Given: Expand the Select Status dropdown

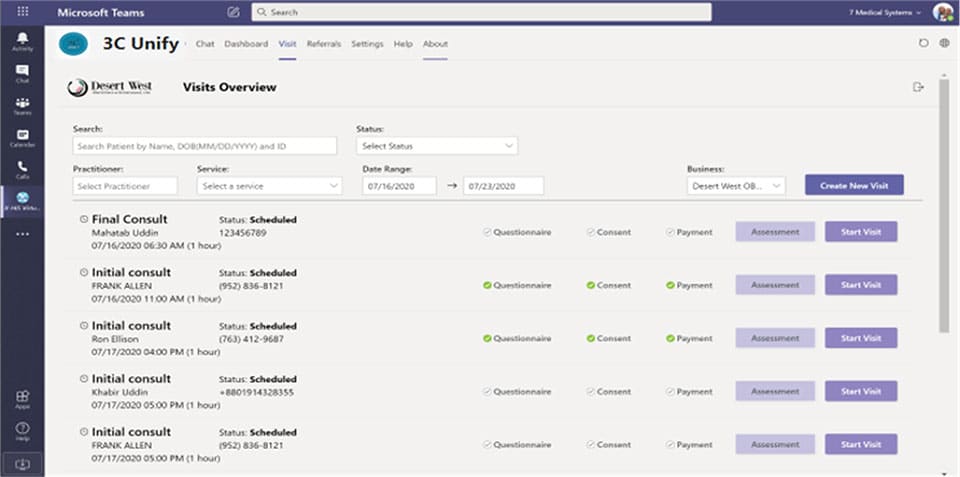Looking at the screenshot, I should [x=437, y=146].
